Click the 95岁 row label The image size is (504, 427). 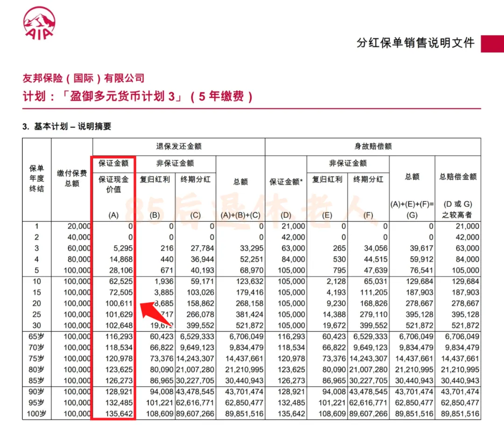click(36, 403)
